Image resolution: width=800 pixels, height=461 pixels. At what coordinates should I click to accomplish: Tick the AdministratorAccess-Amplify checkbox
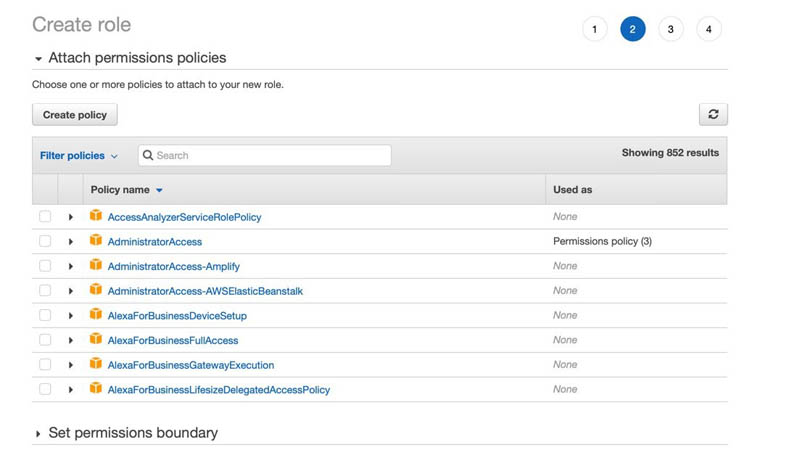[45, 266]
